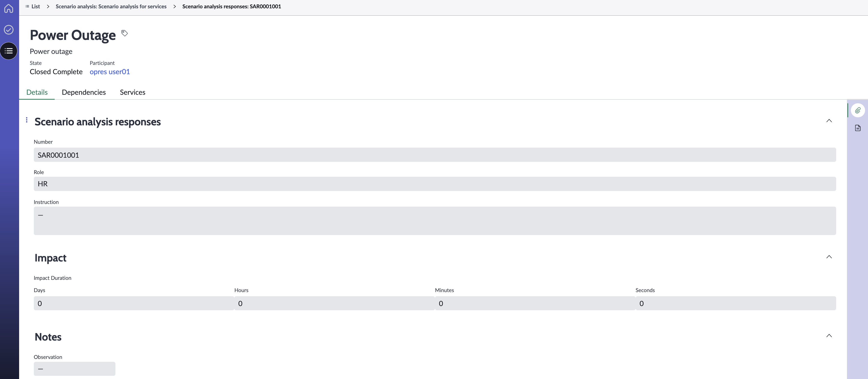Click the Closed Complete state value

56,72
